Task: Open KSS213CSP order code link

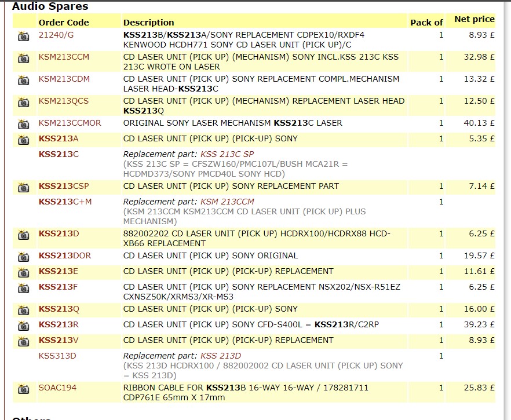Action: [64, 186]
